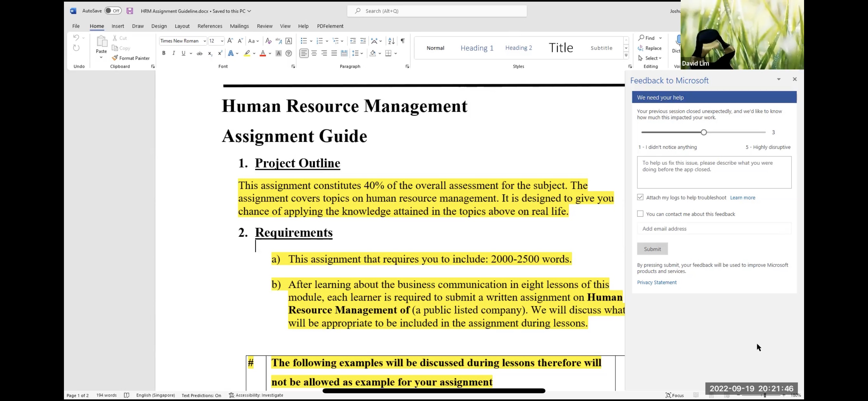Image resolution: width=868 pixels, height=401 pixels.
Task: Apply Bold formatting
Action: (164, 53)
